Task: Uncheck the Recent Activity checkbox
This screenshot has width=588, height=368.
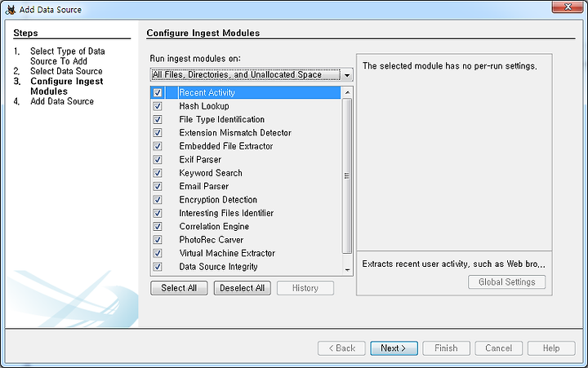Action: (x=158, y=92)
